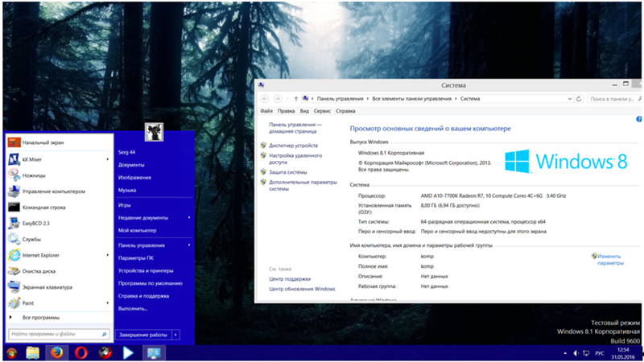
Task: Click the Opera icon on the taskbar
Action: point(81,352)
